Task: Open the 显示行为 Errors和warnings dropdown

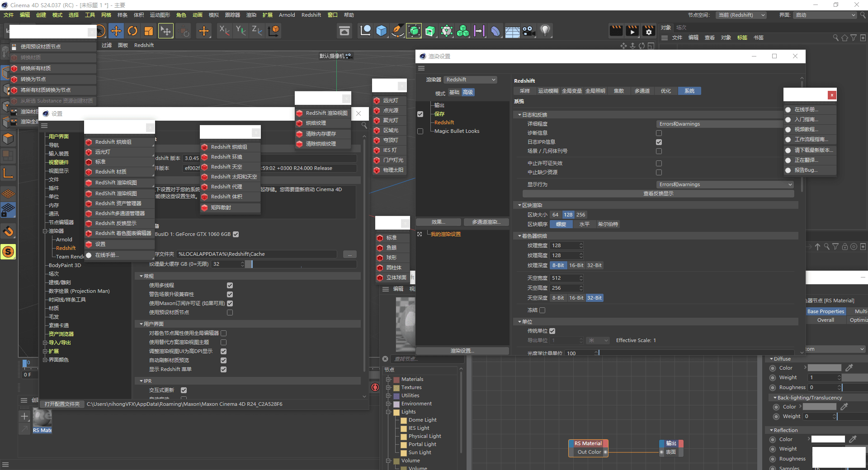Action: coord(725,184)
